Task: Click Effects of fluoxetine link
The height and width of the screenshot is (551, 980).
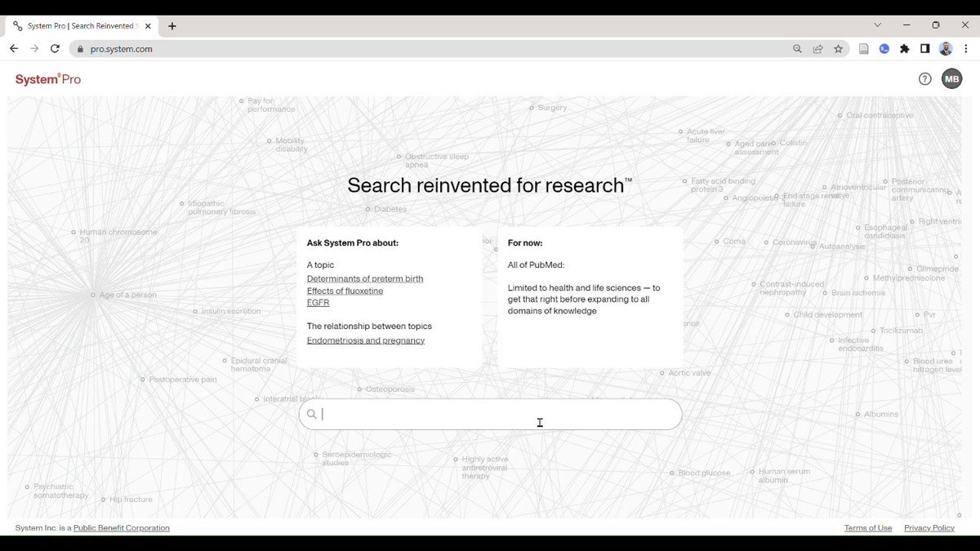Action: pyautogui.click(x=345, y=291)
